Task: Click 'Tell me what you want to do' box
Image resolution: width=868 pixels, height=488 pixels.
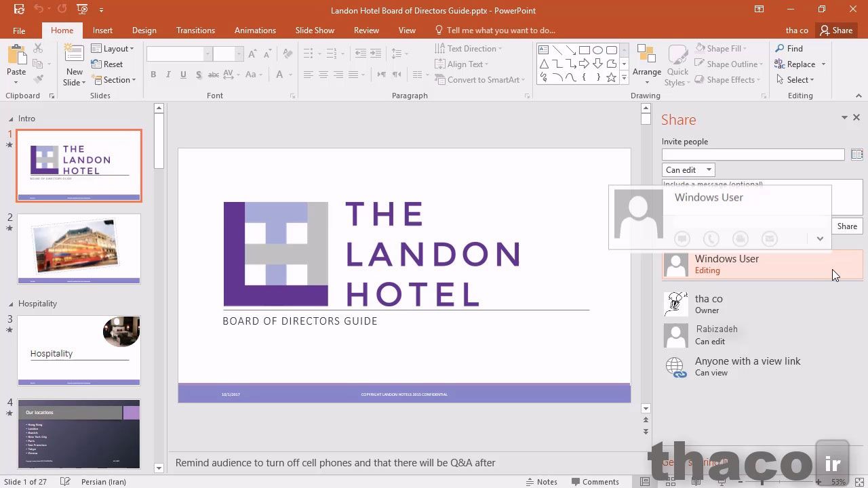Action: (x=495, y=30)
